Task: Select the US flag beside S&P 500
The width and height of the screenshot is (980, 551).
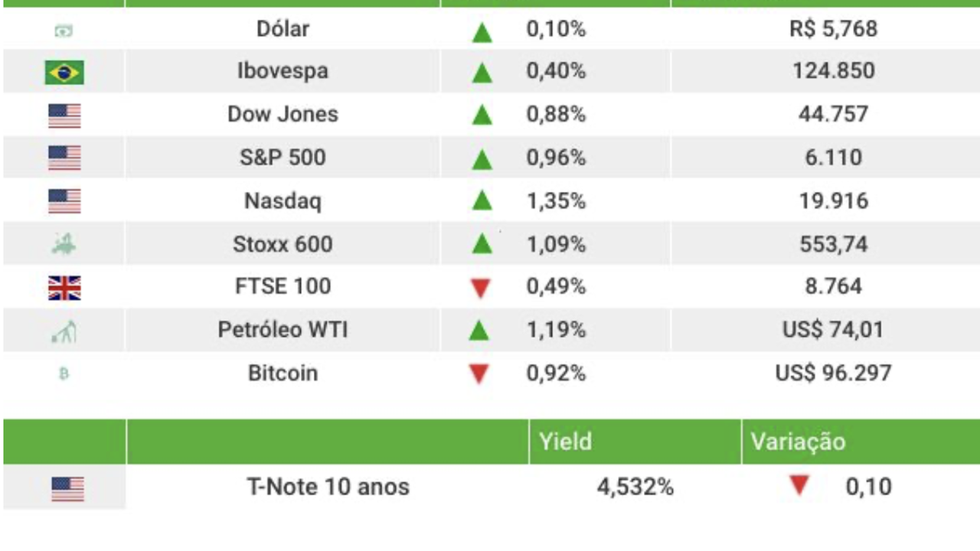Action: click(64, 158)
